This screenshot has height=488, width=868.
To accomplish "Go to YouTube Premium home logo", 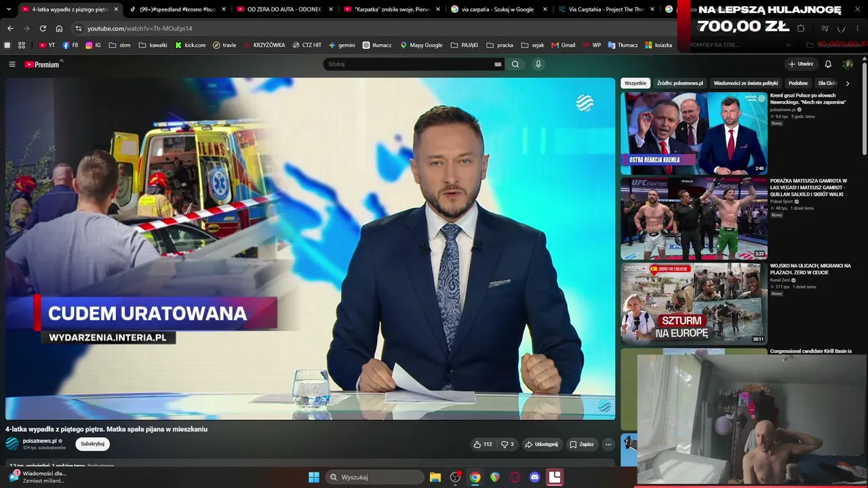I will 43,64.
